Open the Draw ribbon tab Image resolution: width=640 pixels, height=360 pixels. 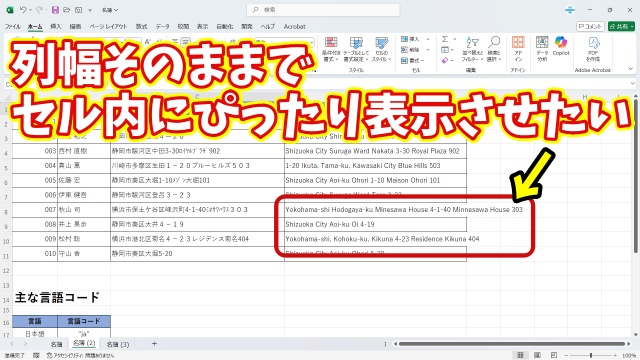pyautogui.click(x=75, y=26)
